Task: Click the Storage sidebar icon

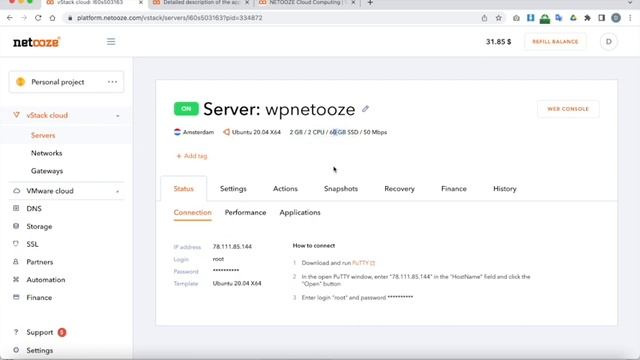Action: 16,226
